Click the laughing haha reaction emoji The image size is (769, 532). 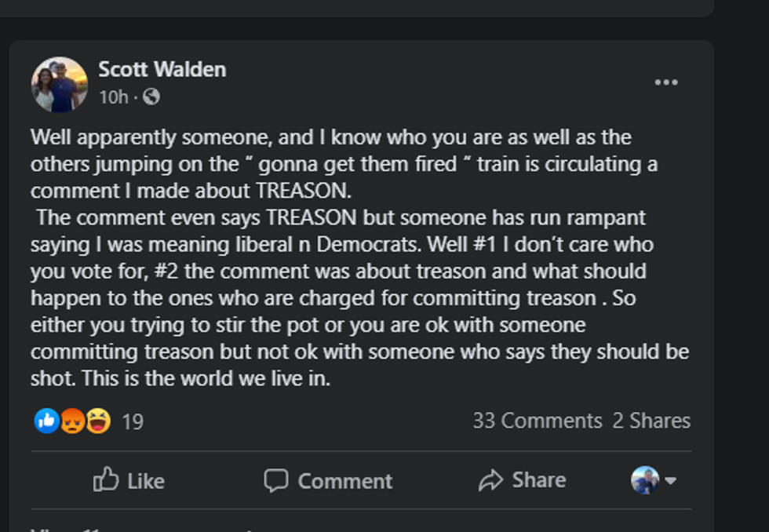[x=98, y=421]
